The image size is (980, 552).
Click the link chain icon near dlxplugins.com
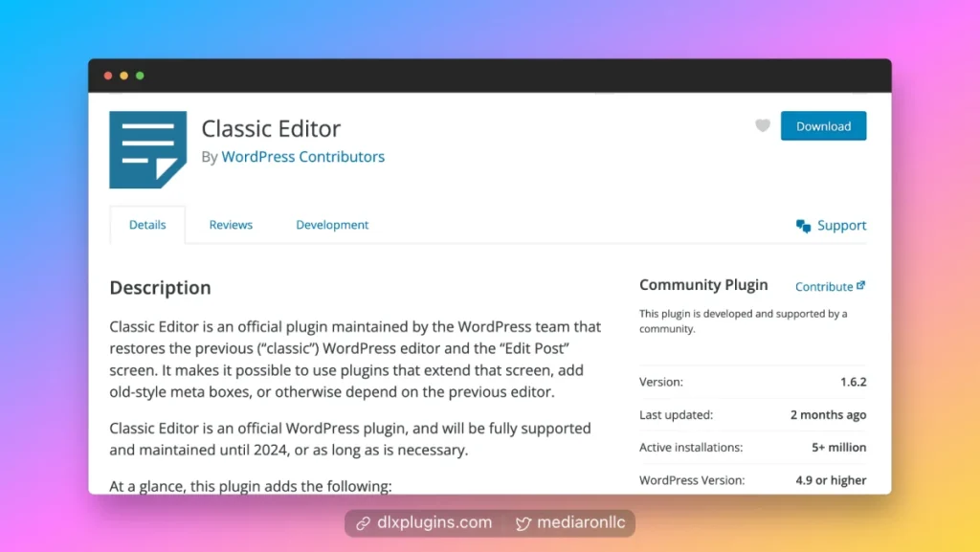click(363, 523)
